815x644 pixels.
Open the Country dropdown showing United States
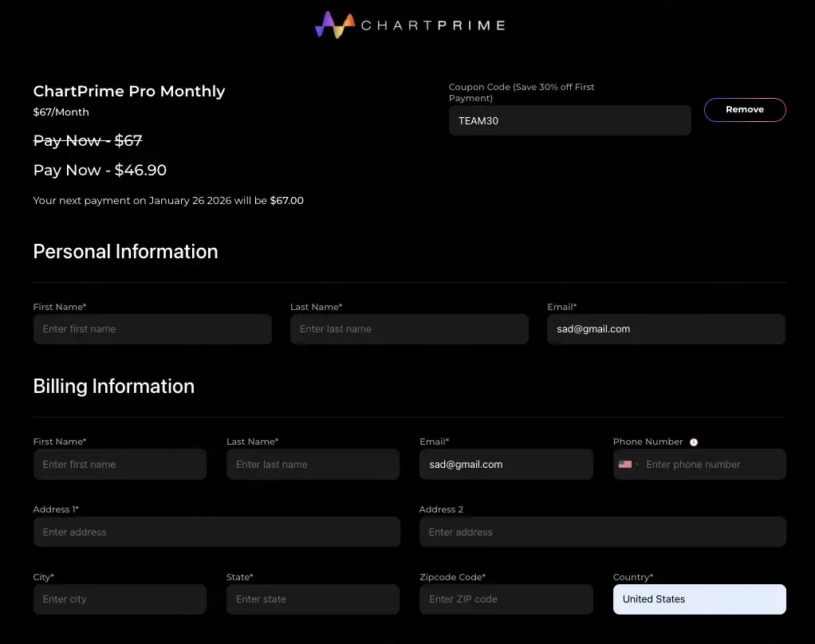pyautogui.click(x=699, y=599)
